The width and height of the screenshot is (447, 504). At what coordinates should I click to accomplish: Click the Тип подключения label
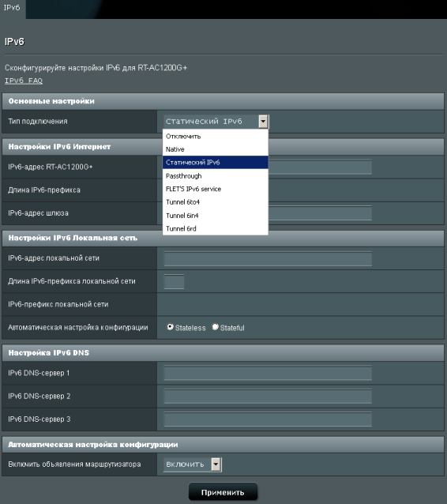(x=38, y=122)
